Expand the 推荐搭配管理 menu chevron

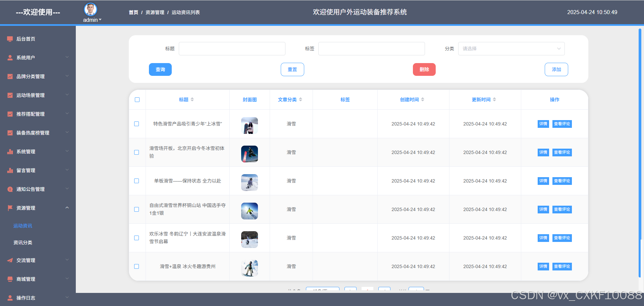(x=67, y=114)
